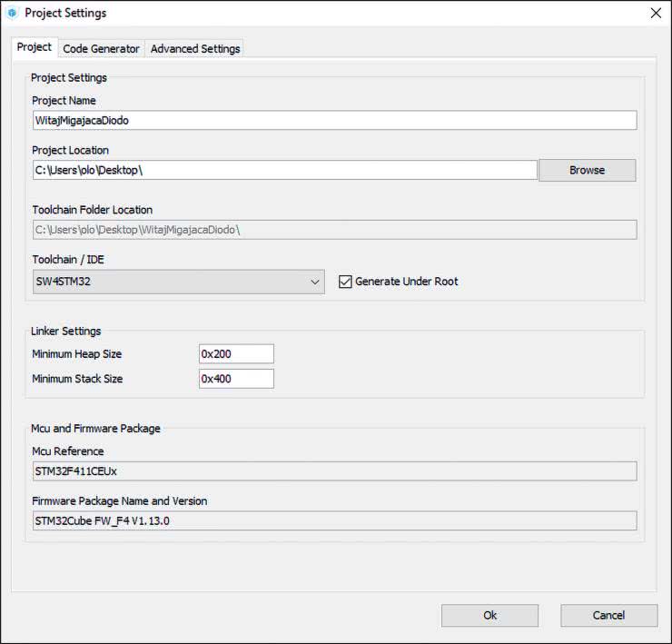The height and width of the screenshot is (644, 672).
Task: Click the Toolchain Folder Location field
Action: [x=333, y=230]
